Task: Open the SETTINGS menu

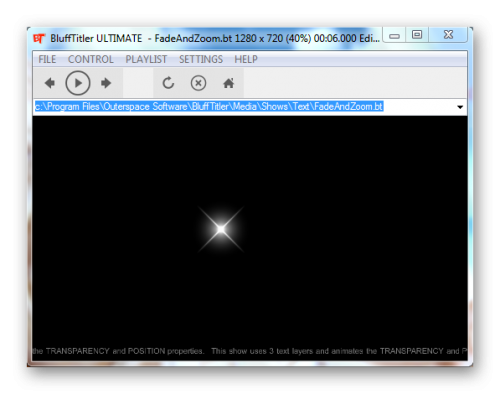Action: pos(201,59)
